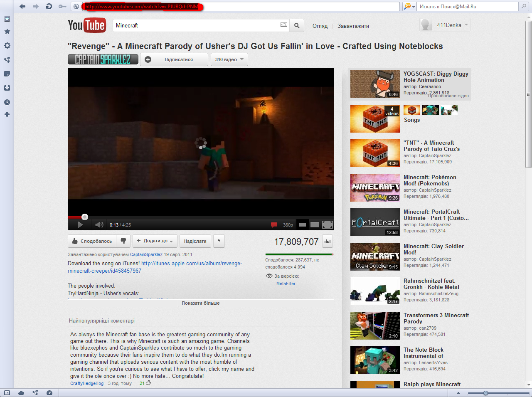Open the YOGSCAST Diggy Diggy Hole thumbnail

click(x=375, y=84)
